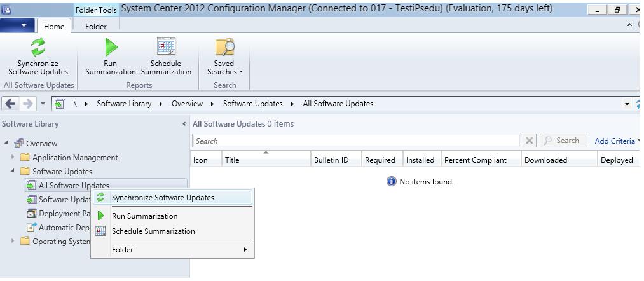644x281 pixels.
Task: Open the blue application menu dropdown
Action: coord(17,26)
